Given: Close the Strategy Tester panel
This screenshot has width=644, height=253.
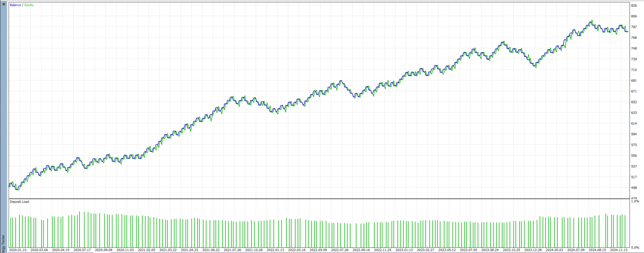Looking at the screenshot, I should 4,4.
